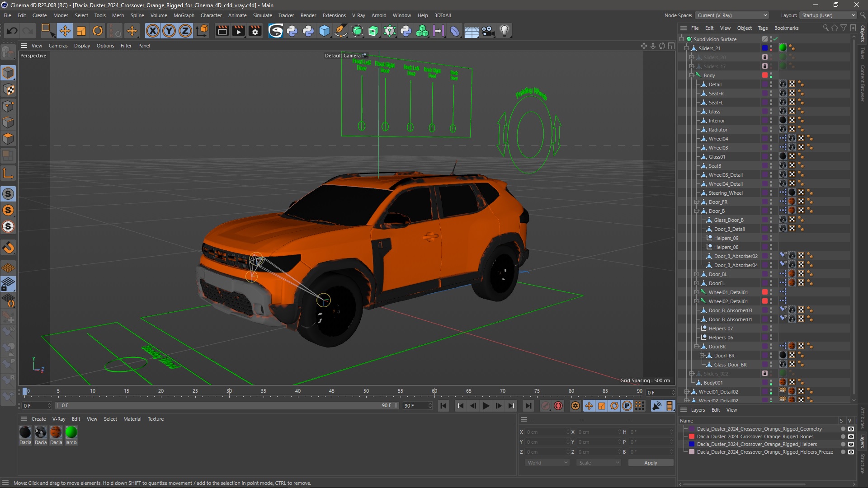This screenshot has height=488, width=868.
Task: Select Model mode in left sidebar
Action: coord(8,73)
